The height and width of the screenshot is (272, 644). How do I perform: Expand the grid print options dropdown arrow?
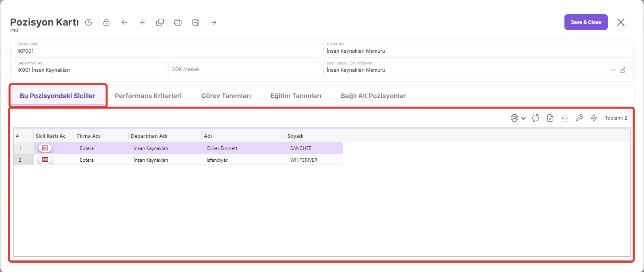click(523, 118)
